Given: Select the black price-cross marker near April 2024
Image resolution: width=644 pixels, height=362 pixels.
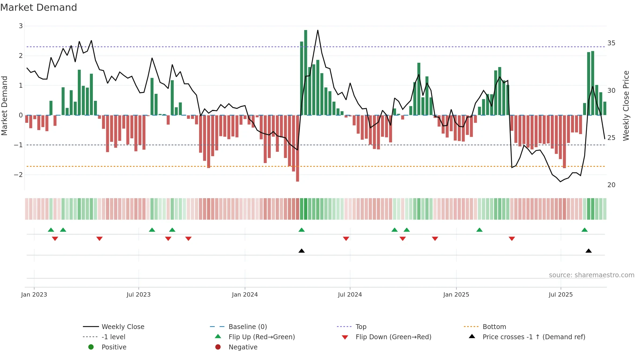Looking at the screenshot, I should [302, 251].
